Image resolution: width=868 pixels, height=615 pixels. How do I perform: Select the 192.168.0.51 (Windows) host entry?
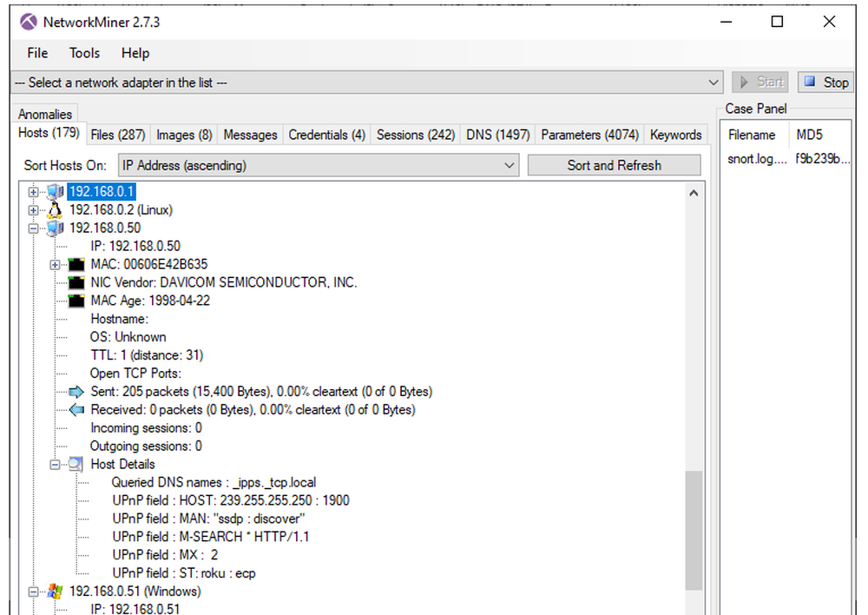coord(135,592)
